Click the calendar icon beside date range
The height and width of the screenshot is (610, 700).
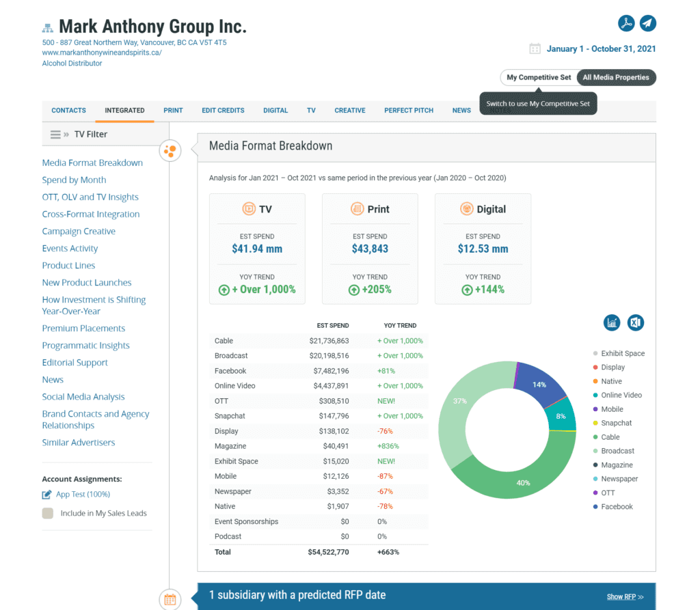(x=535, y=48)
